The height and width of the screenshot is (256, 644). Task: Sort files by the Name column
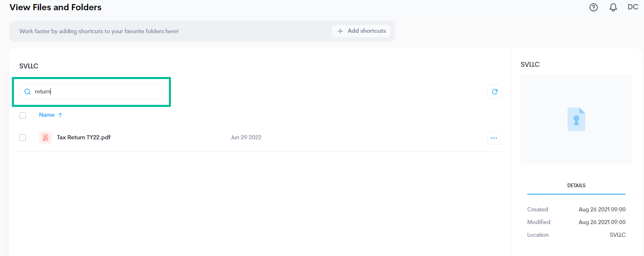(47, 115)
